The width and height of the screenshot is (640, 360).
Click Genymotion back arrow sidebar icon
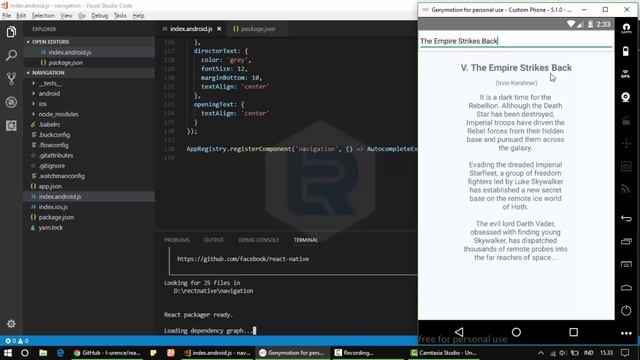point(626,218)
